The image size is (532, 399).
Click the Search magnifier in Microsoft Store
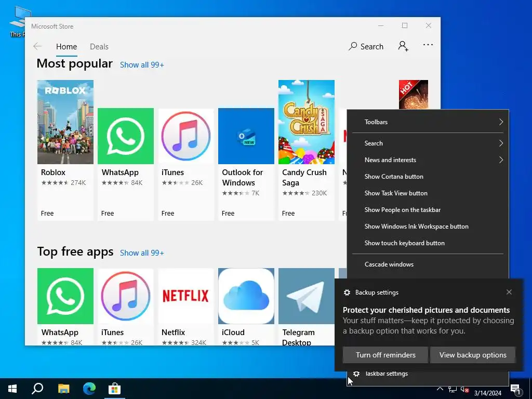pos(353,46)
